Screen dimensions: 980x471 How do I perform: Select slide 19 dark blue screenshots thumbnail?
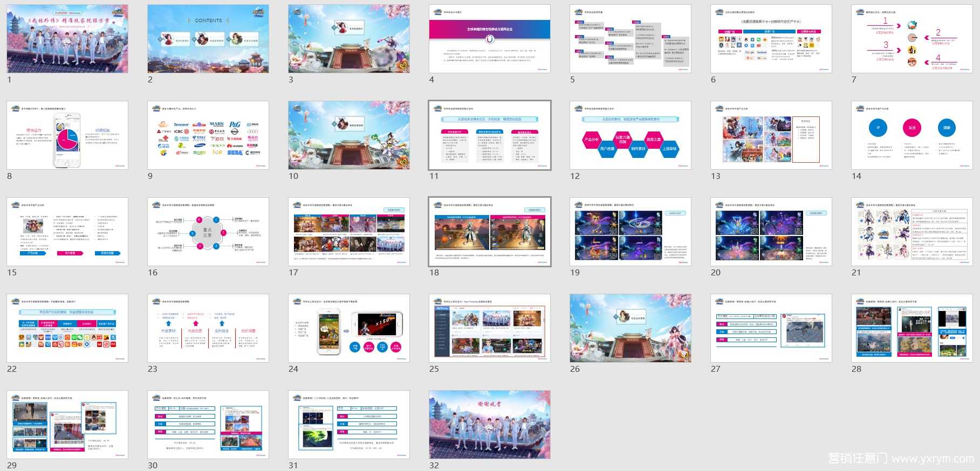click(631, 232)
